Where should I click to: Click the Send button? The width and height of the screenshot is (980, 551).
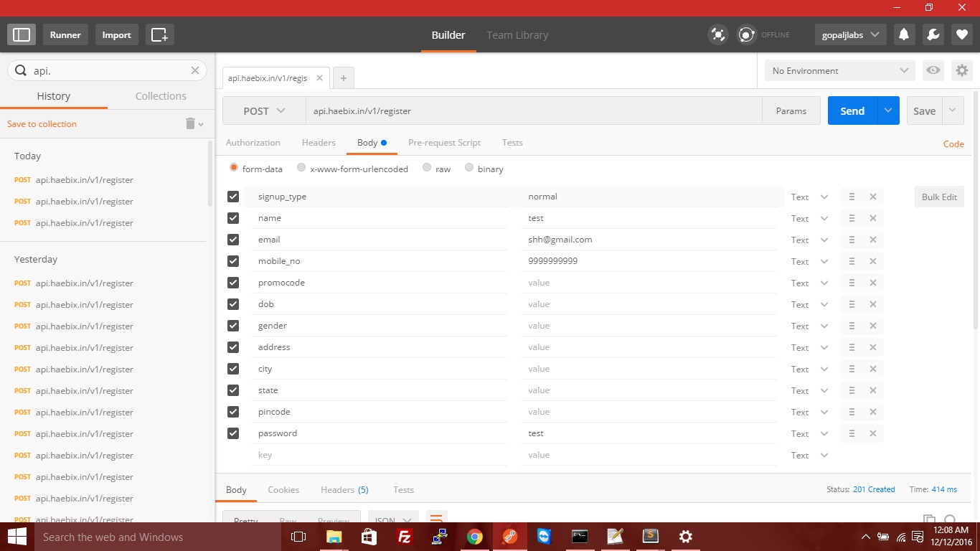(x=852, y=111)
